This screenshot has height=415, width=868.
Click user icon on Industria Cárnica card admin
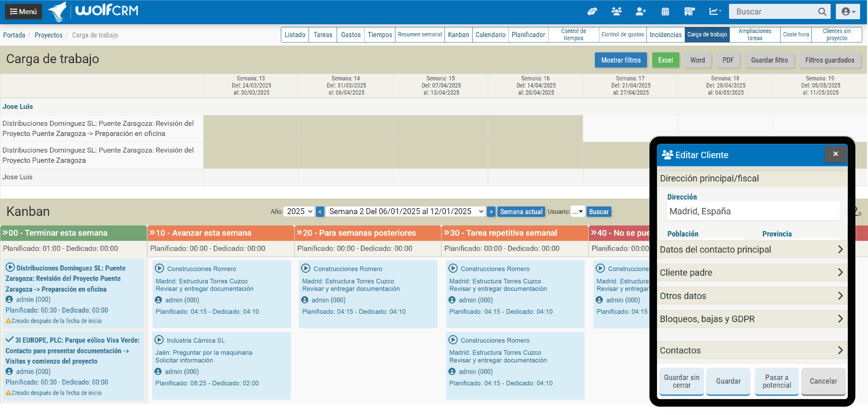coord(158,372)
